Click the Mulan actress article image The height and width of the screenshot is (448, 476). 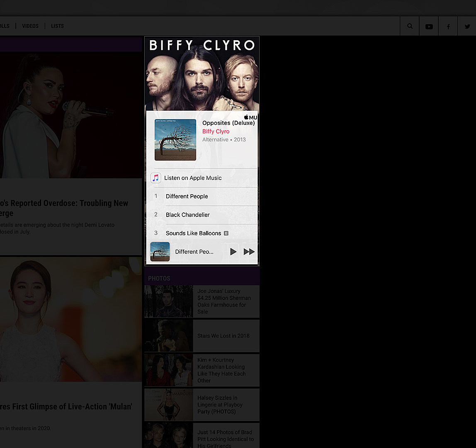coord(71,319)
